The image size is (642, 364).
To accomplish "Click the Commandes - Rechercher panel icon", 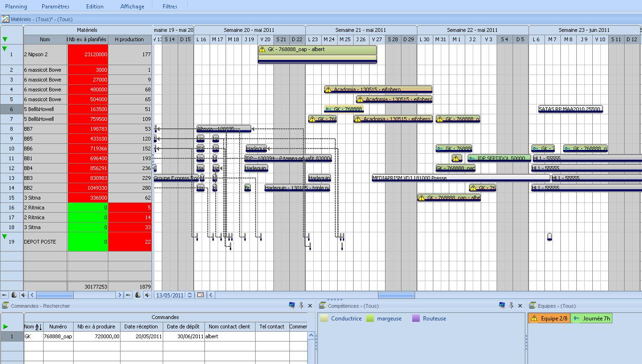I will coord(5,306).
